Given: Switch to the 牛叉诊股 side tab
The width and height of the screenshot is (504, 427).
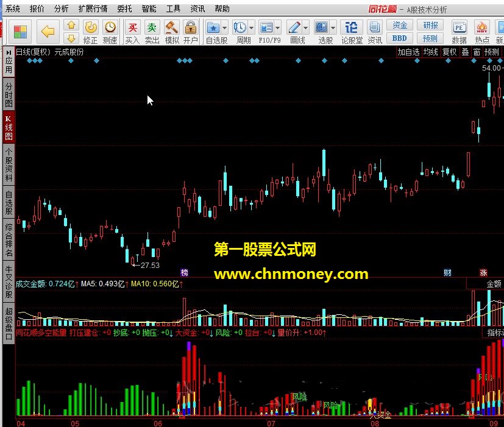Looking at the screenshot, I should coord(9,282).
